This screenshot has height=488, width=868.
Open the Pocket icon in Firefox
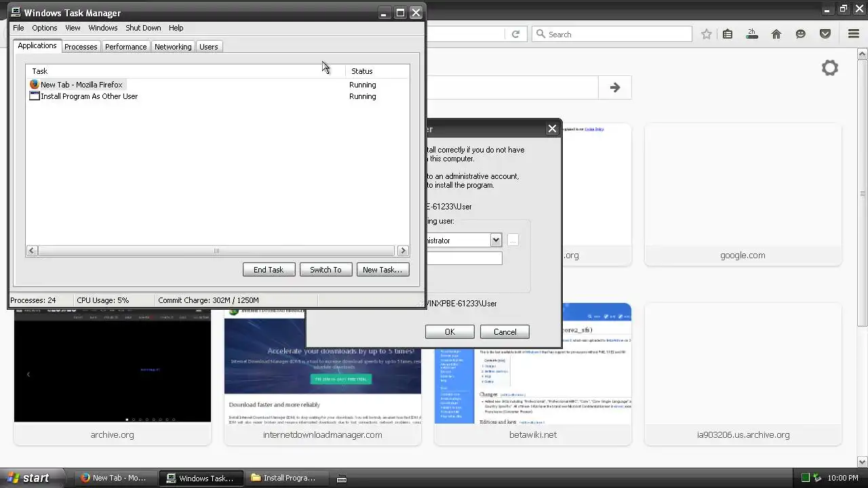[825, 34]
